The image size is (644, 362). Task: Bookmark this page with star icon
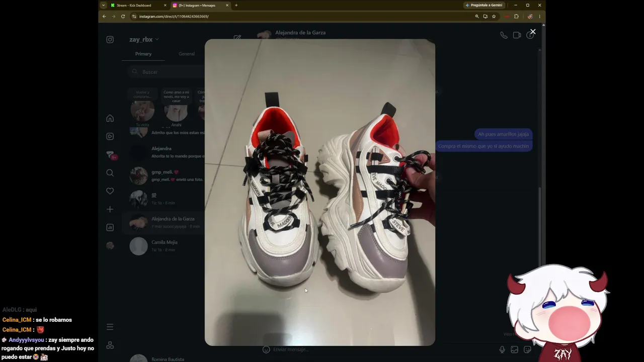[x=494, y=17]
